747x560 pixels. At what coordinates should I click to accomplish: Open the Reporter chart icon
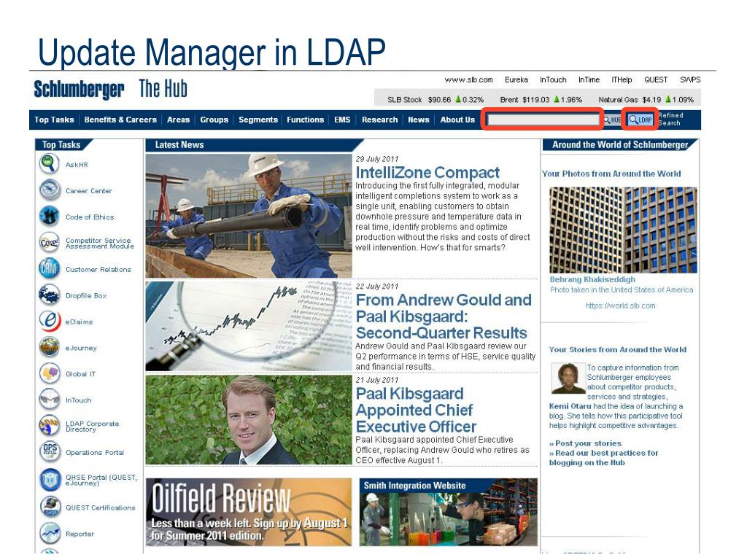(50, 533)
